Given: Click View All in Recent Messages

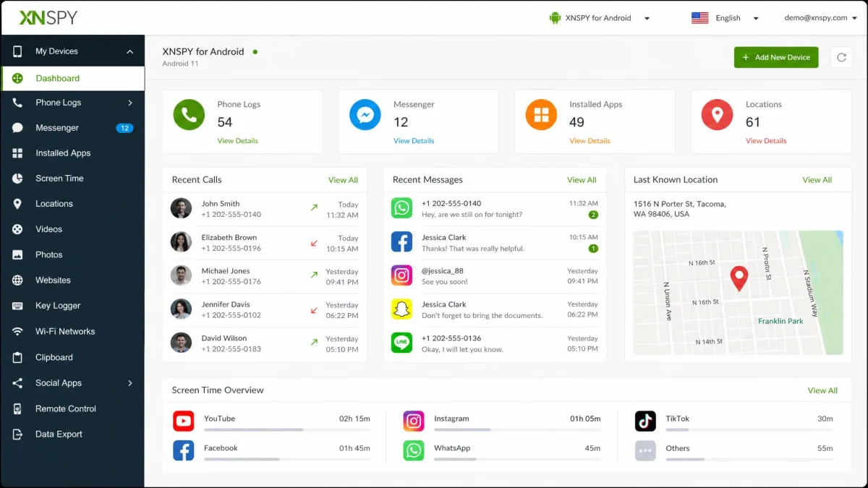Looking at the screenshot, I should (x=582, y=180).
